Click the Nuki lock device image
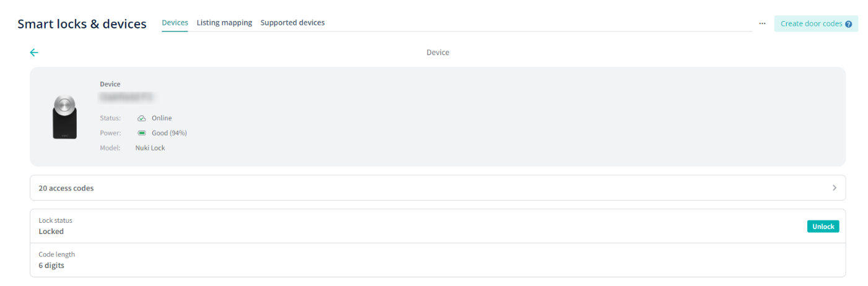Screen dimensions: 868x286 point(64,117)
